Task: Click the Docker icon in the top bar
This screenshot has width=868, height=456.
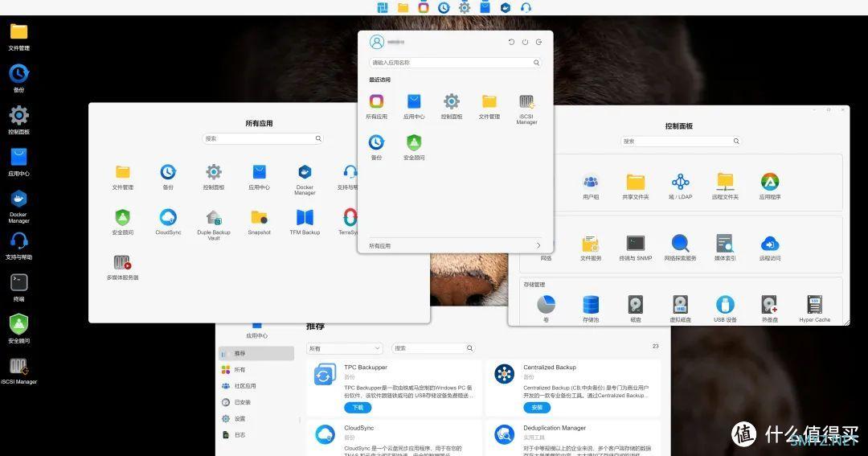Action: [506, 7]
